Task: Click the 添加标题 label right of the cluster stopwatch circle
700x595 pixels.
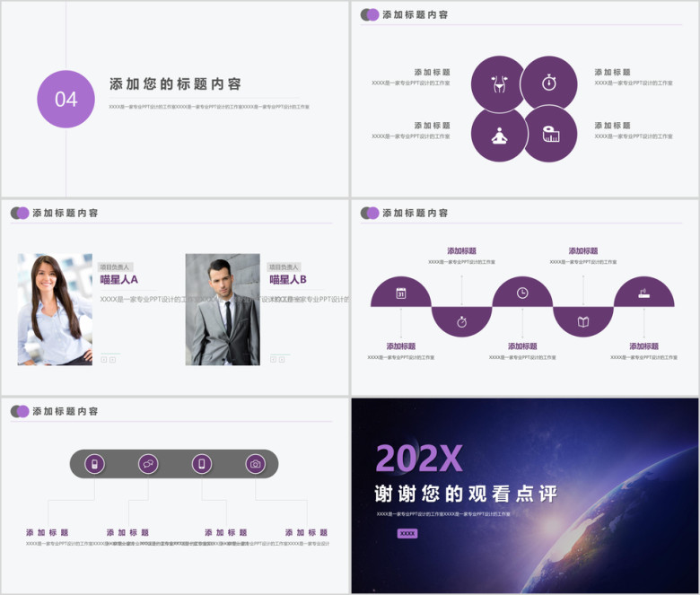Action: click(x=612, y=73)
